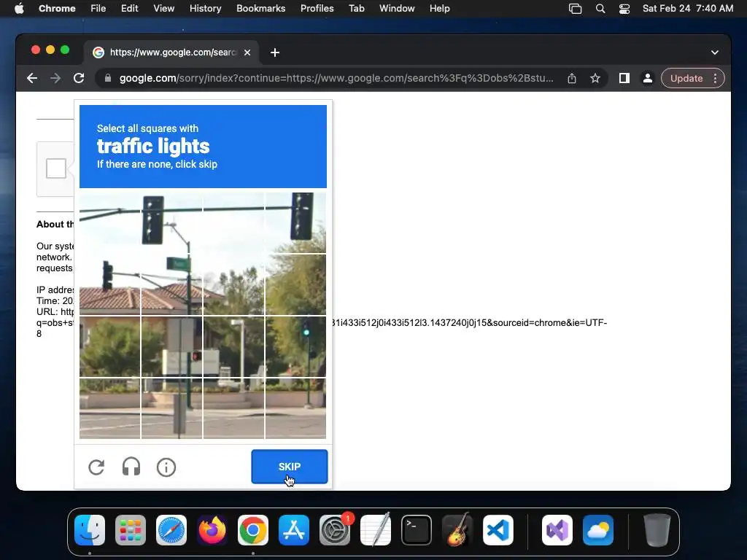Screen dimensions: 747x560
Task: Open System Settings from the Dock
Action: point(335,530)
